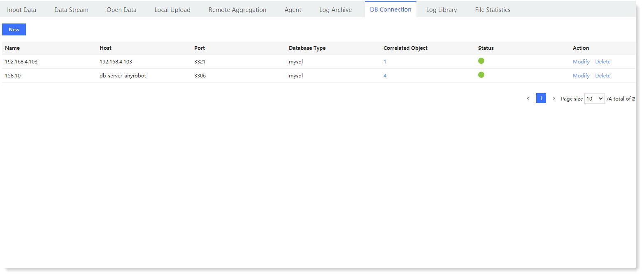Click port value 3306

[x=200, y=76]
